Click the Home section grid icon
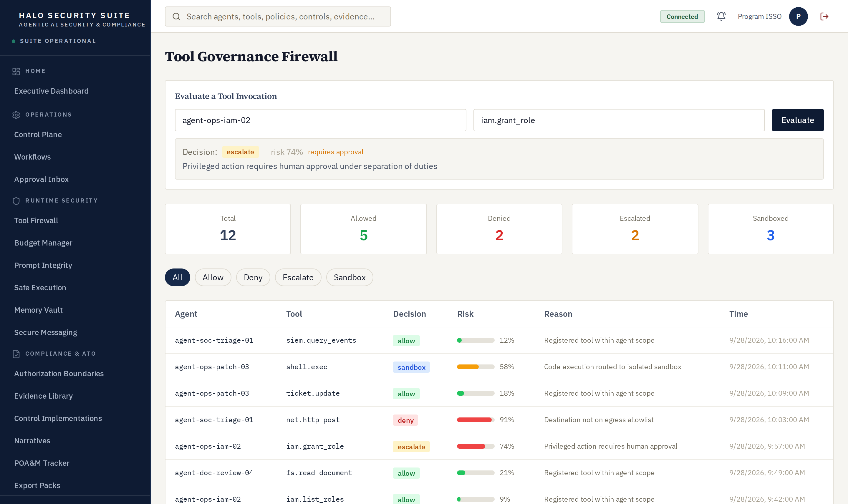Image resolution: width=848 pixels, height=504 pixels. tap(16, 71)
